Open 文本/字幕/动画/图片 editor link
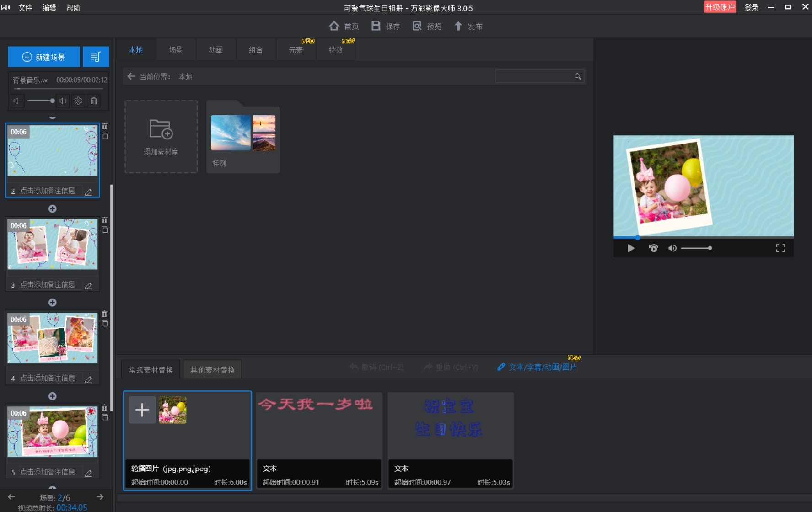 pos(537,367)
